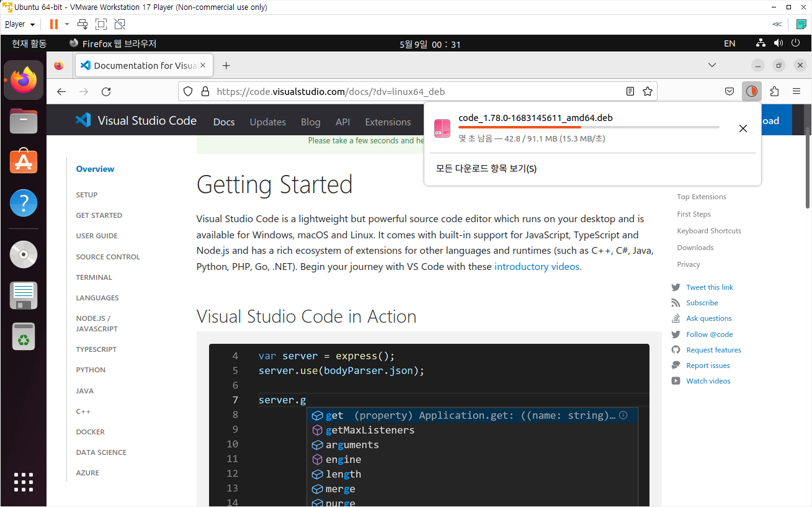Open Firefox extensions puzzle icon
The height and width of the screenshot is (507, 812).
[774, 91]
